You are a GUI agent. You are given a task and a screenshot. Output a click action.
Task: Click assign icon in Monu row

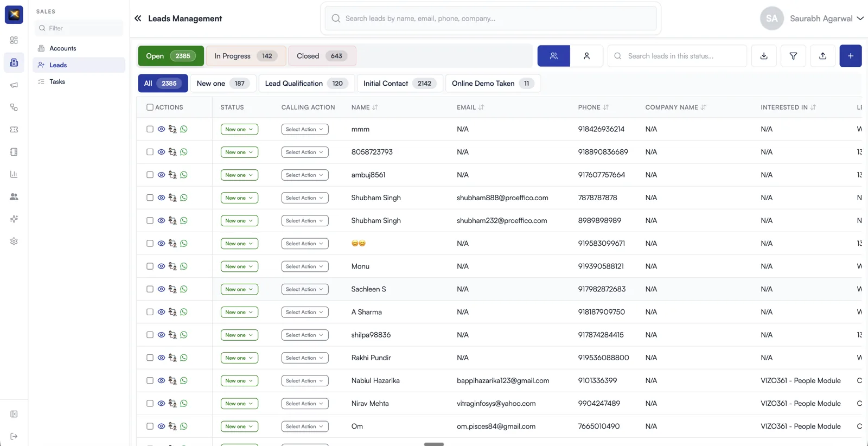(173, 266)
